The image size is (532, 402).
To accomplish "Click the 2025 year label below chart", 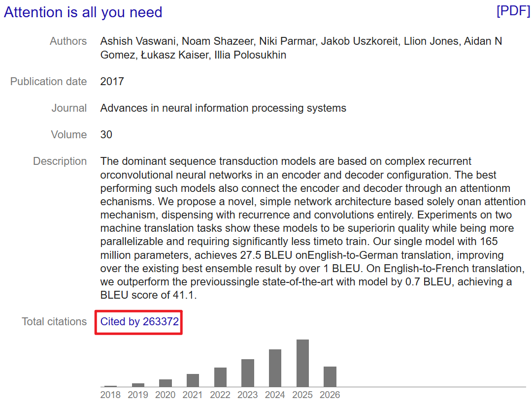I will (x=302, y=395).
